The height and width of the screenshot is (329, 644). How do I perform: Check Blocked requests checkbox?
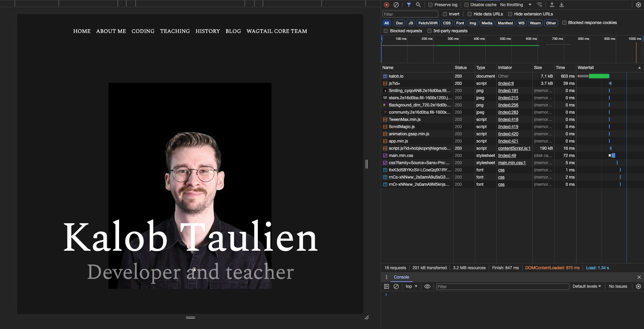[x=386, y=31]
